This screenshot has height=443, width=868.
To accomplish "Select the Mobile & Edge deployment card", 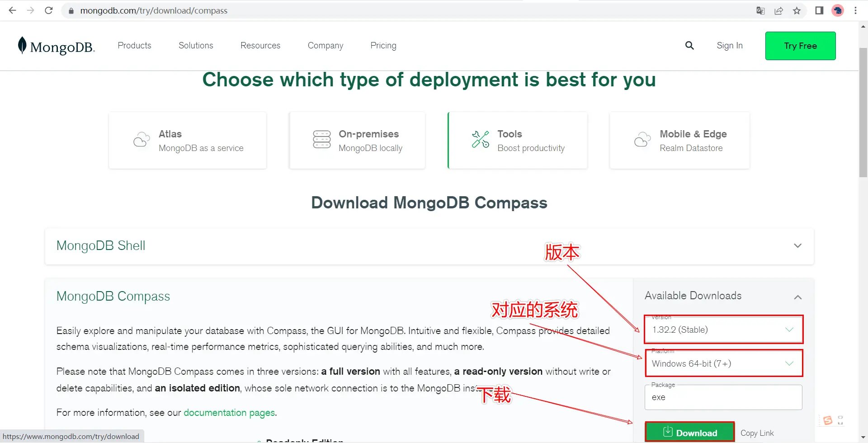I will (679, 140).
